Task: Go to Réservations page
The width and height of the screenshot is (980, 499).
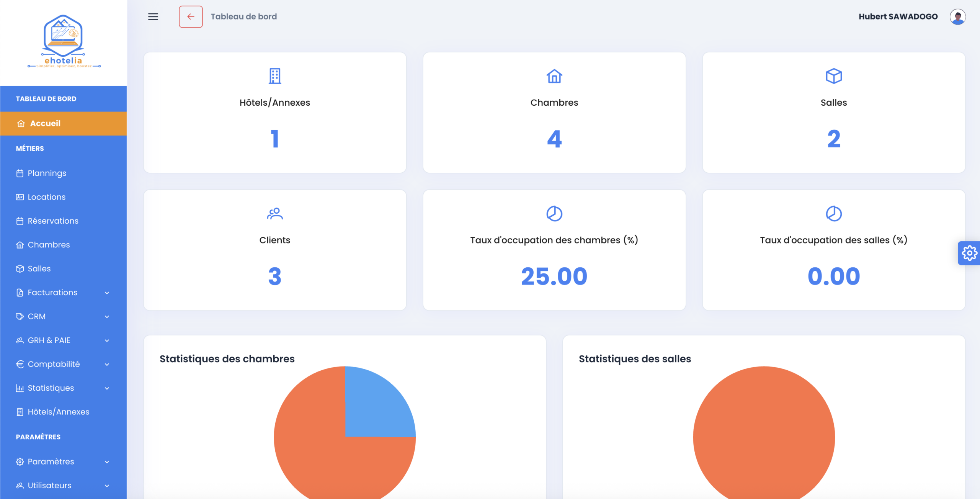Action: (53, 221)
